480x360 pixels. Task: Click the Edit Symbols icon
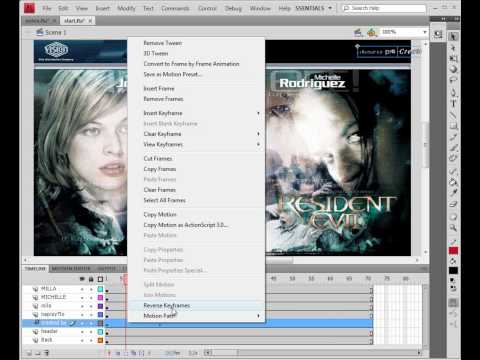372,32
